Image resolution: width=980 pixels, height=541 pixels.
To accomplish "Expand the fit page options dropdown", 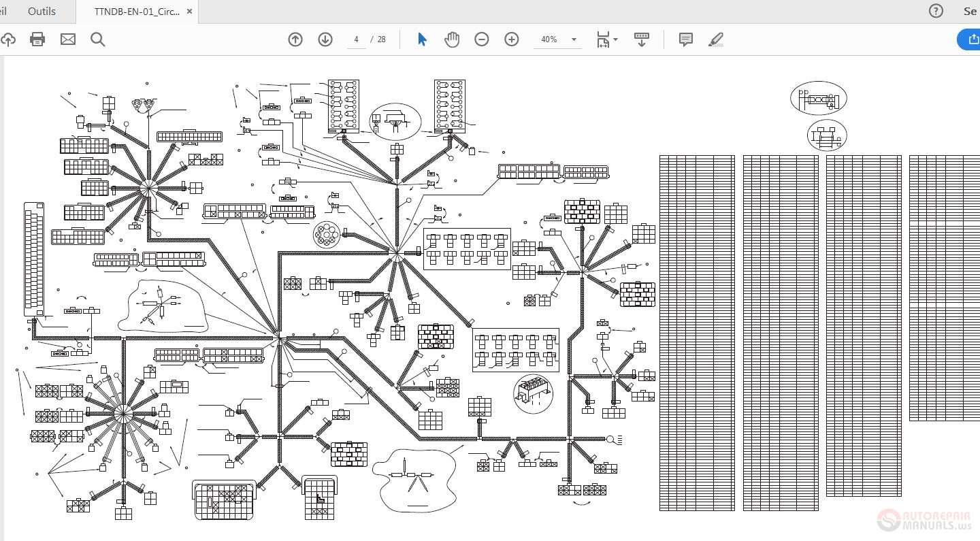I will click(x=607, y=39).
